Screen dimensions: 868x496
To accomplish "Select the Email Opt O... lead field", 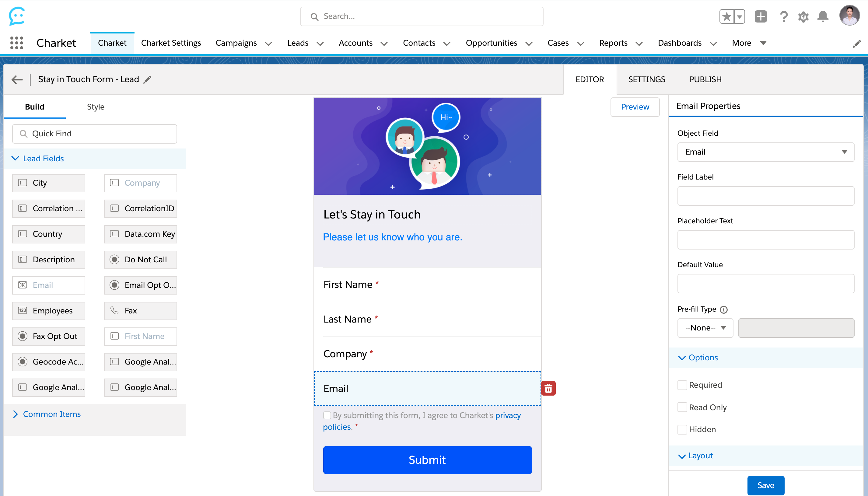I will tap(140, 285).
